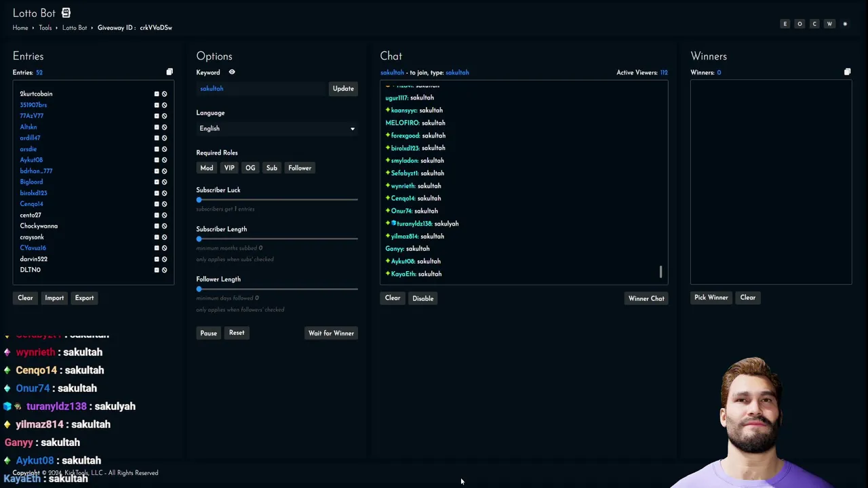The height and width of the screenshot is (488, 868).
Task: Toggle the W panel button
Action: [829, 24]
